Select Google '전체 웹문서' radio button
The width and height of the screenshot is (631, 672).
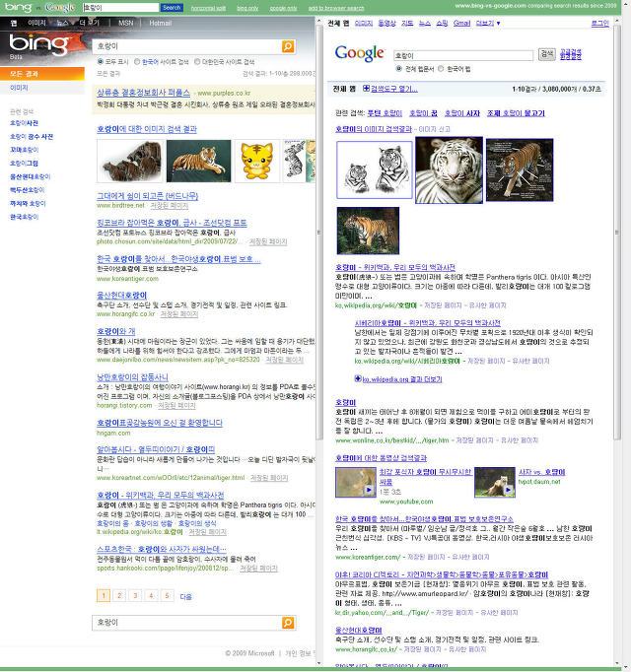pyautogui.click(x=399, y=69)
